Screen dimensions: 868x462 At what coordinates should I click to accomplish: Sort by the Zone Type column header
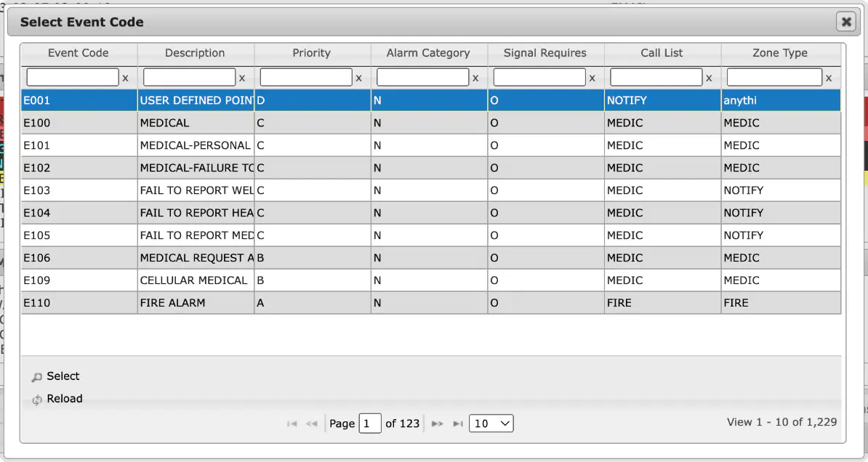(781, 53)
